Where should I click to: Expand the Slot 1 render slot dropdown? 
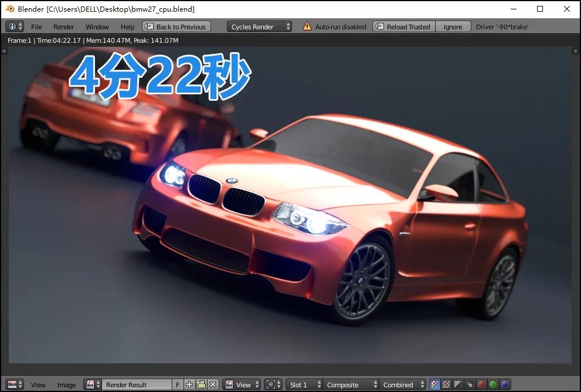(x=305, y=385)
